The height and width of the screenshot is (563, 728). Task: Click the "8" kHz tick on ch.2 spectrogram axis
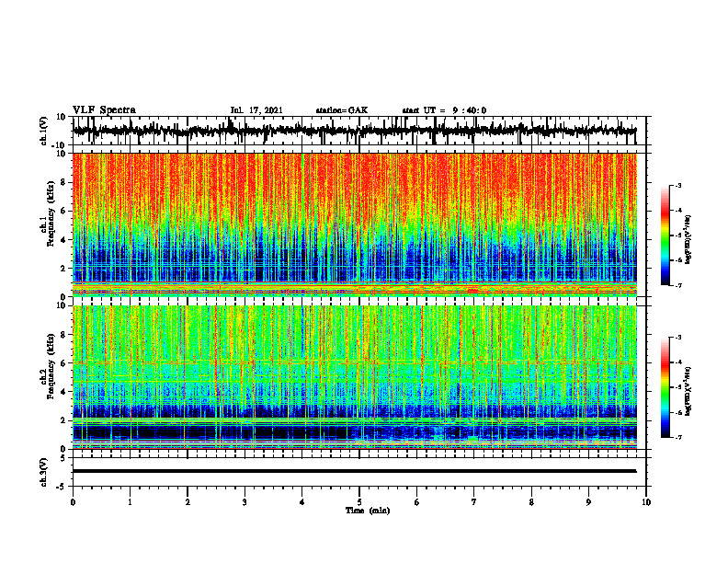point(64,335)
